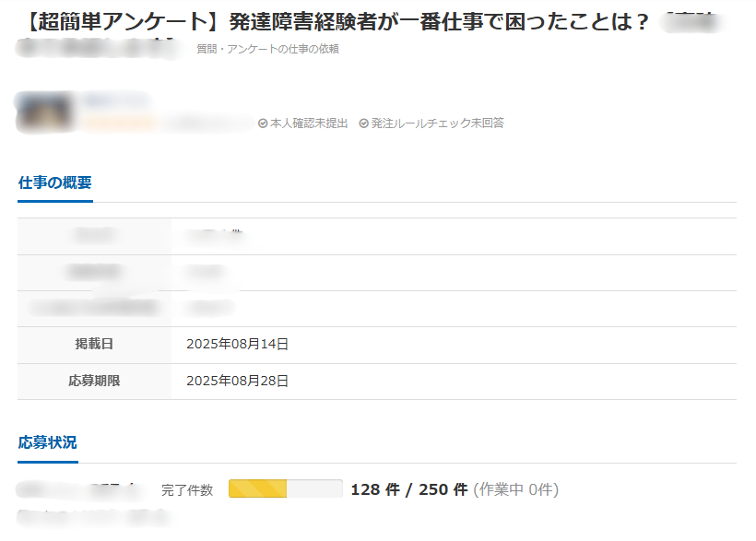
Task: Click the blurred client username link
Action: 116,100
